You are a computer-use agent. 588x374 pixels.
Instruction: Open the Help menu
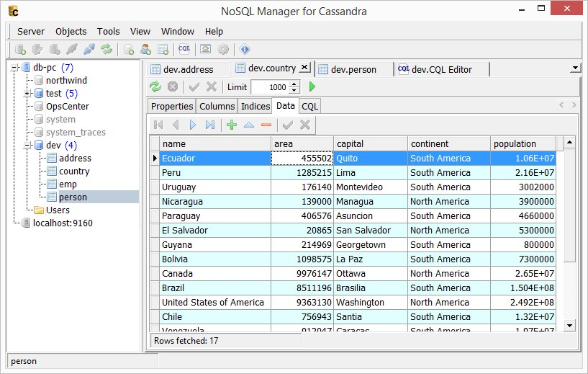214,32
